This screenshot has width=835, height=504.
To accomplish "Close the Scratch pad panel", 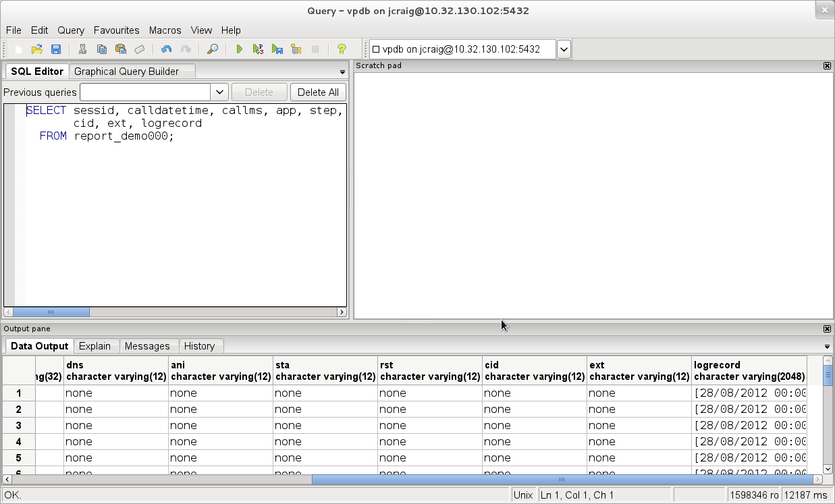I will pos(827,65).
